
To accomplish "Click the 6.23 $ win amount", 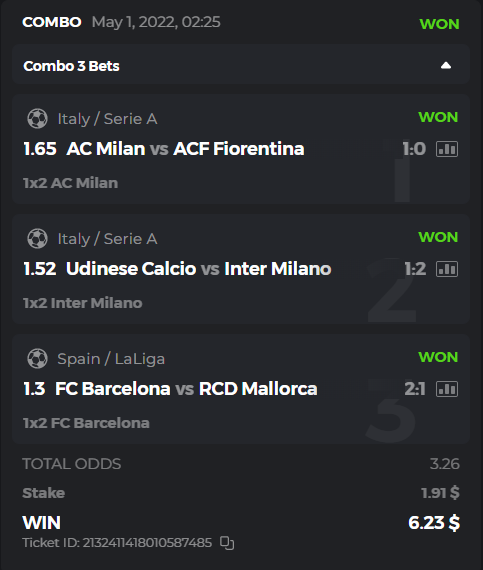I will pyautogui.click(x=434, y=523).
